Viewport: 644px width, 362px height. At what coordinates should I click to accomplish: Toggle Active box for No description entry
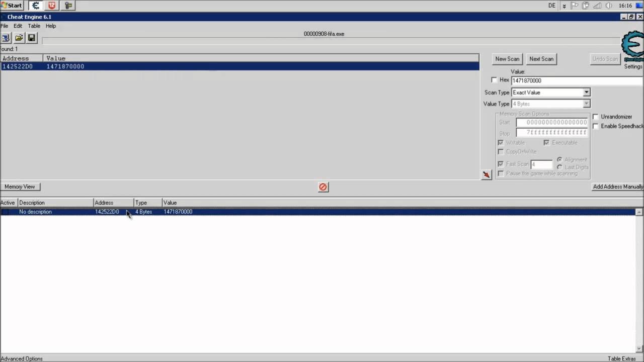5,212
